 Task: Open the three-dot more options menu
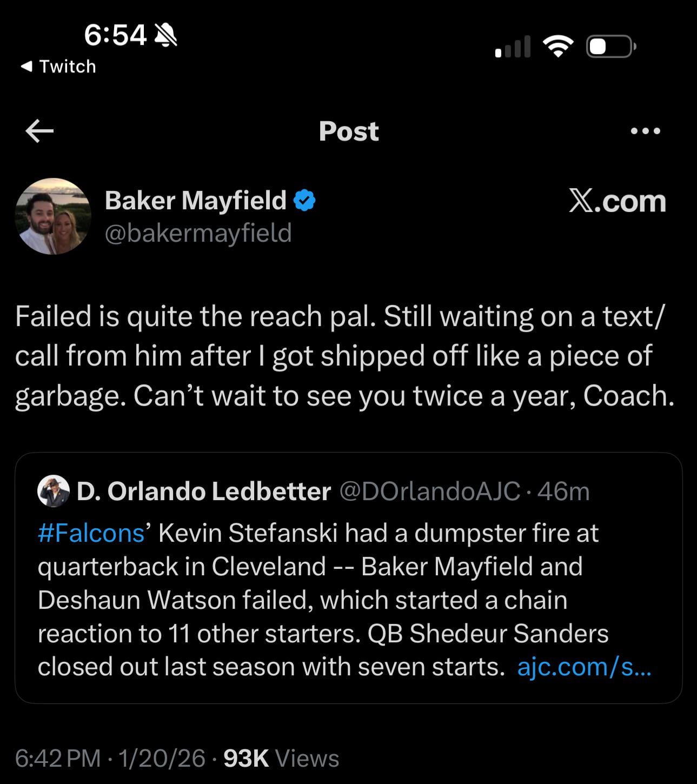pyautogui.click(x=645, y=131)
